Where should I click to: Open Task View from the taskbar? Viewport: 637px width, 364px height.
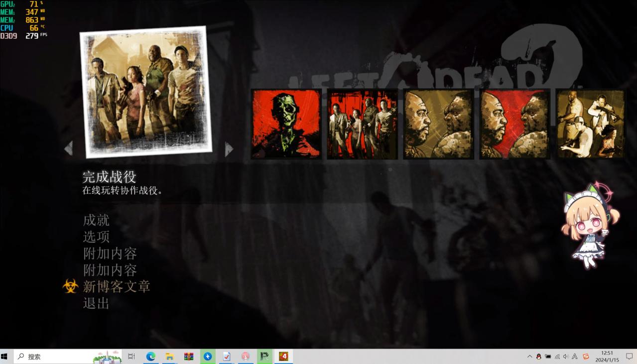[131, 357]
